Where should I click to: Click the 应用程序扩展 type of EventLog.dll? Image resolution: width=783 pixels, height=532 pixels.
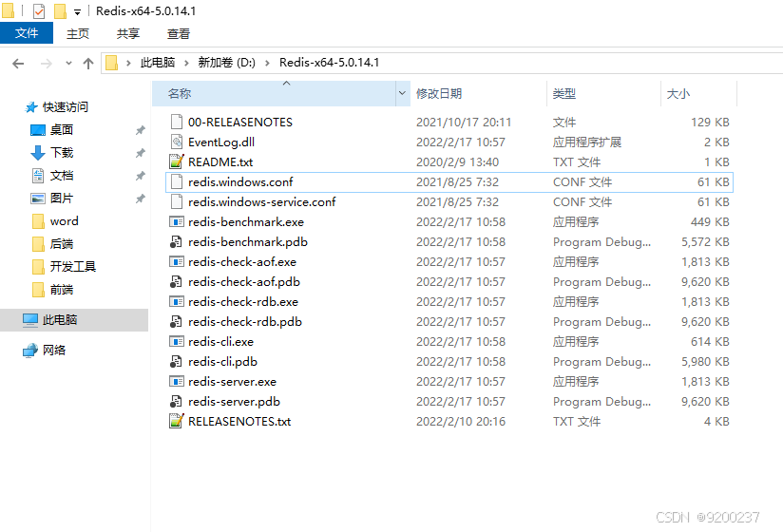tap(586, 142)
